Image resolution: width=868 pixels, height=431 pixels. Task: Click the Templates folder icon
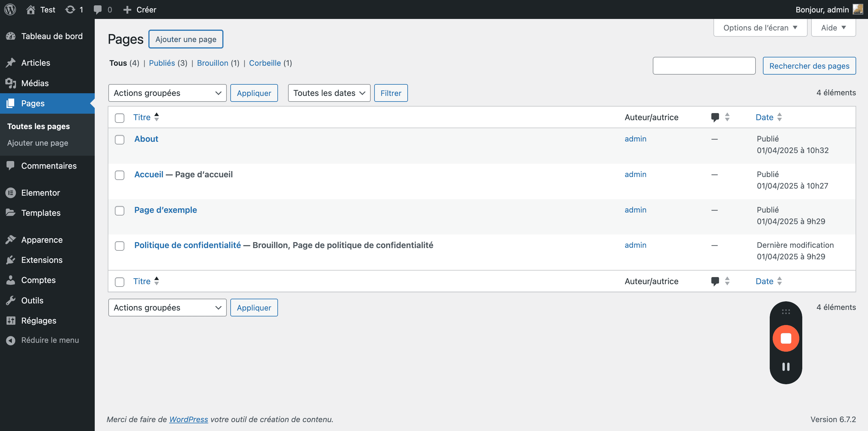pos(11,213)
